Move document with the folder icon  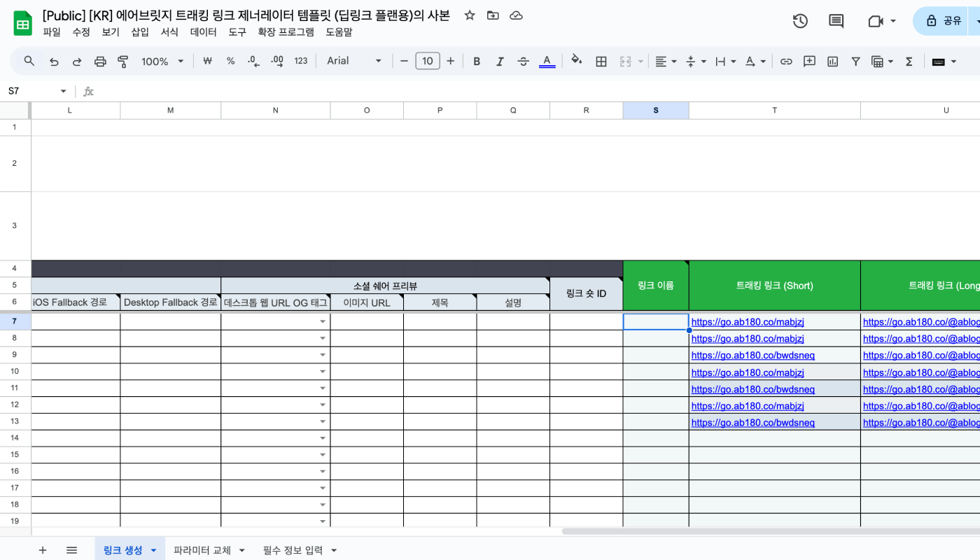coord(493,15)
